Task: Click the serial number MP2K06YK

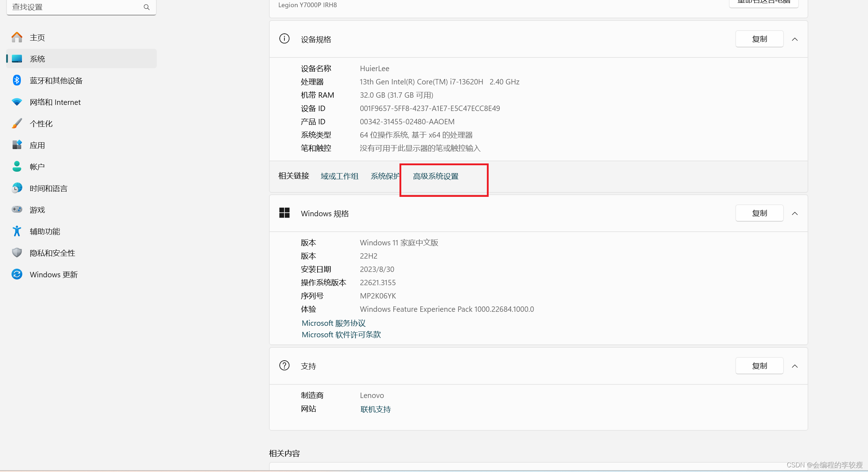Action: pos(378,296)
